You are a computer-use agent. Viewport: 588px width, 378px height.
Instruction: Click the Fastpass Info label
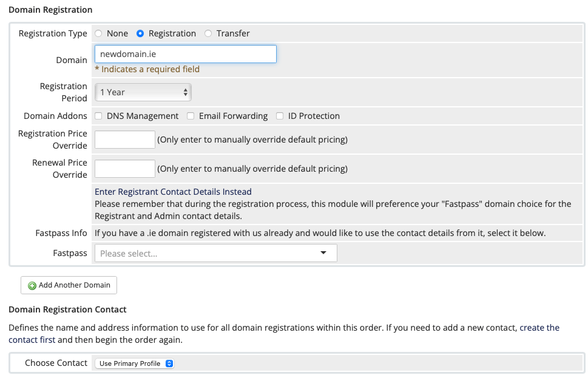point(61,233)
